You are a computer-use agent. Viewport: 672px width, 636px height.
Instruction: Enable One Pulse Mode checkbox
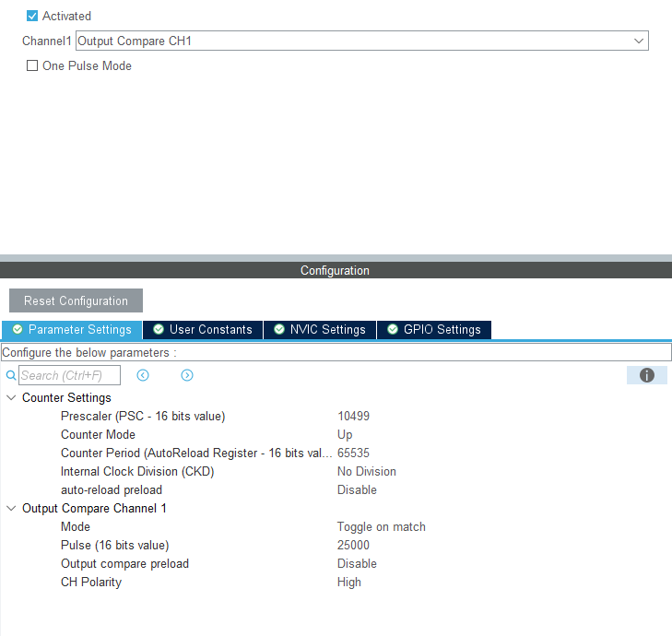pos(32,65)
